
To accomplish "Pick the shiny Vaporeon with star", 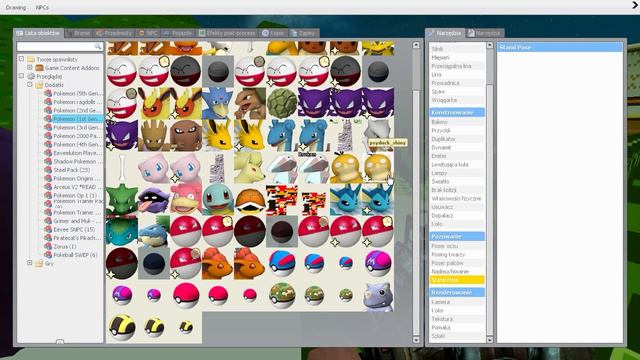I will pos(378,200).
